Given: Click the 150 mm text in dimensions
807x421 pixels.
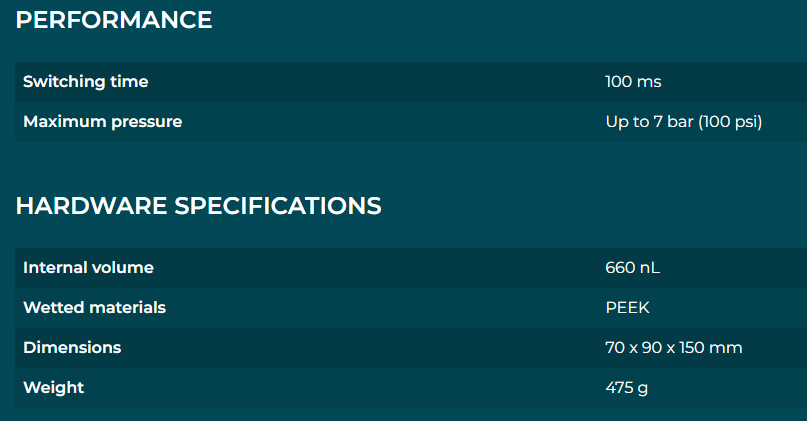Looking at the screenshot, I should click(711, 347).
